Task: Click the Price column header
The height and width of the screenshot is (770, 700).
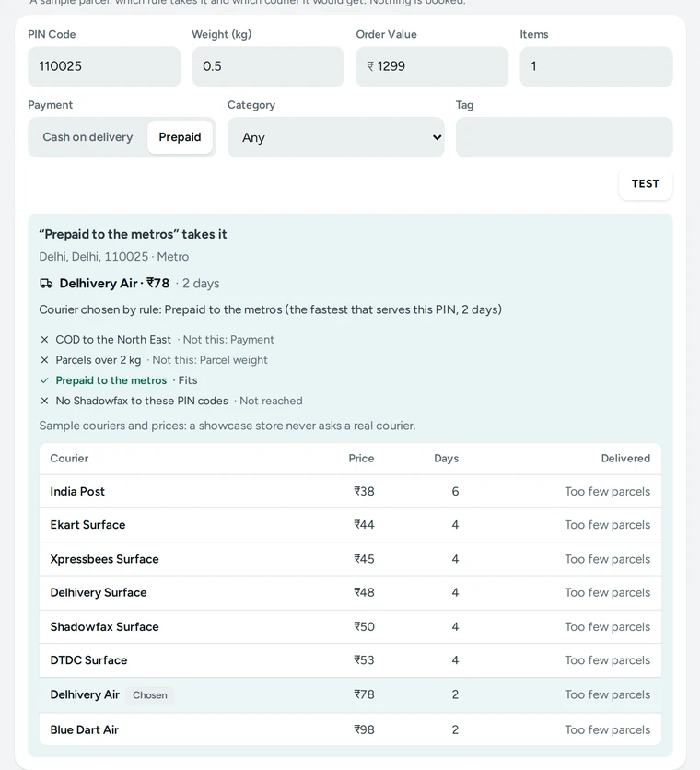Action: click(x=362, y=458)
